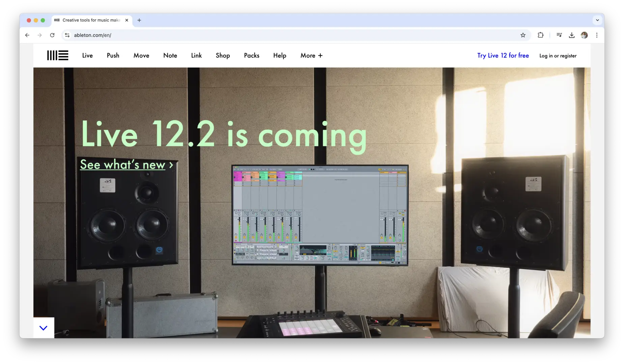Open the Extensions puzzle icon
624x364 pixels.
click(x=540, y=35)
